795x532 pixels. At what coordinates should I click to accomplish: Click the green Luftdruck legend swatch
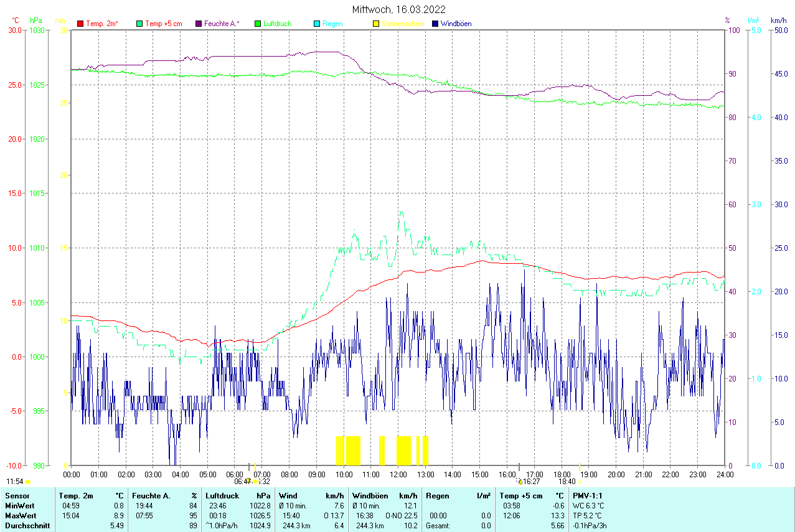(258, 24)
